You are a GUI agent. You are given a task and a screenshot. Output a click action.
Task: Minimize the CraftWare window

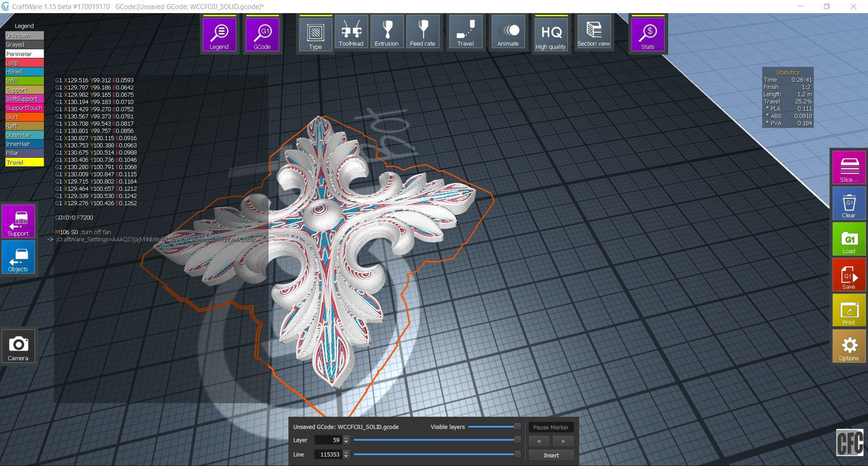click(801, 6)
